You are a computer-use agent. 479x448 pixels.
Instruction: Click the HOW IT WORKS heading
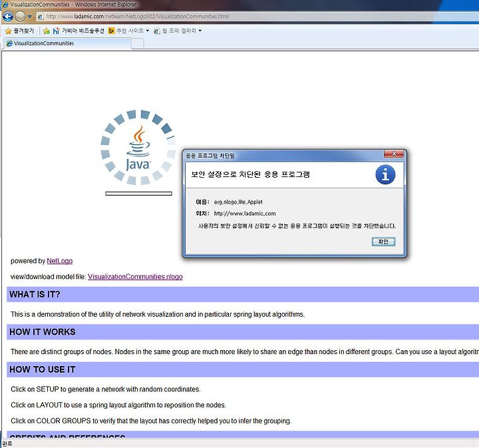[43, 332]
